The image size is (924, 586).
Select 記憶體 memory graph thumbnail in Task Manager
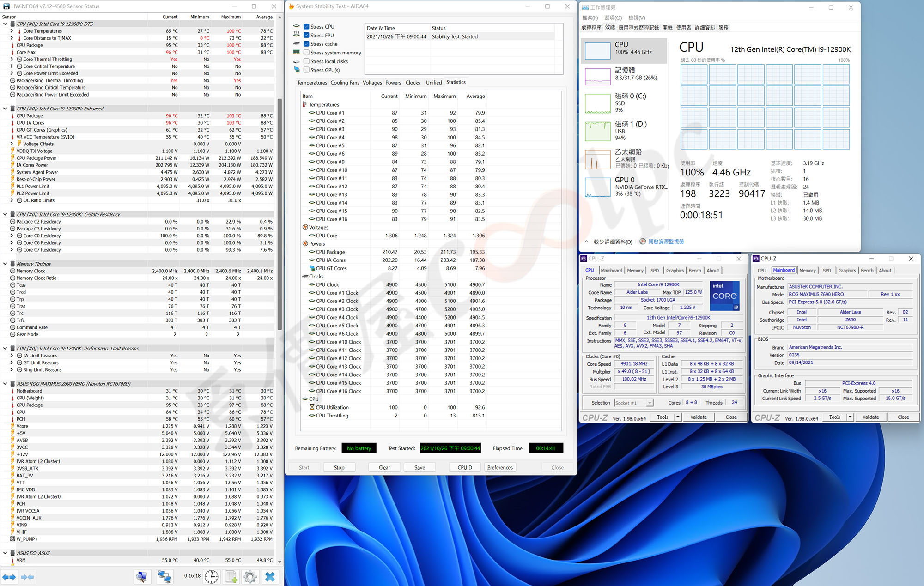597,76
